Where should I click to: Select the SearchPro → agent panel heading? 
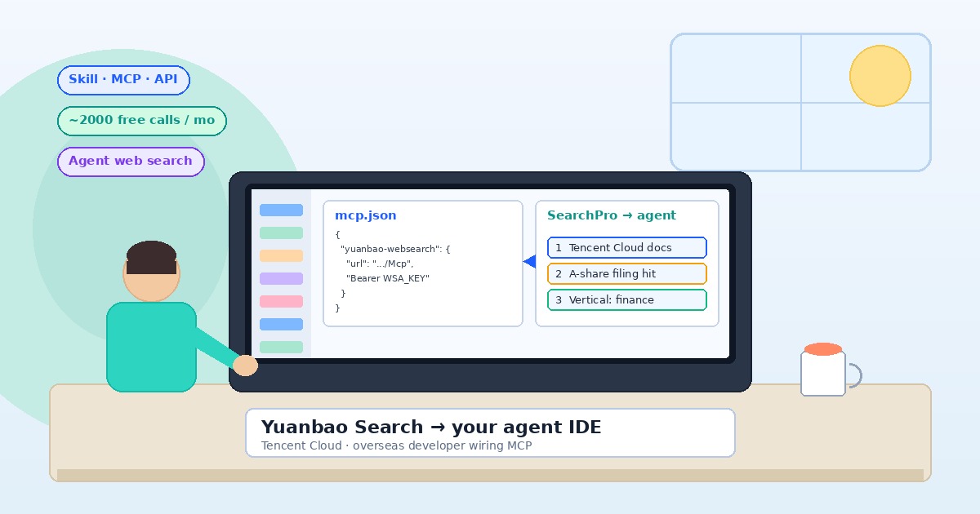click(x=612, y=215)
